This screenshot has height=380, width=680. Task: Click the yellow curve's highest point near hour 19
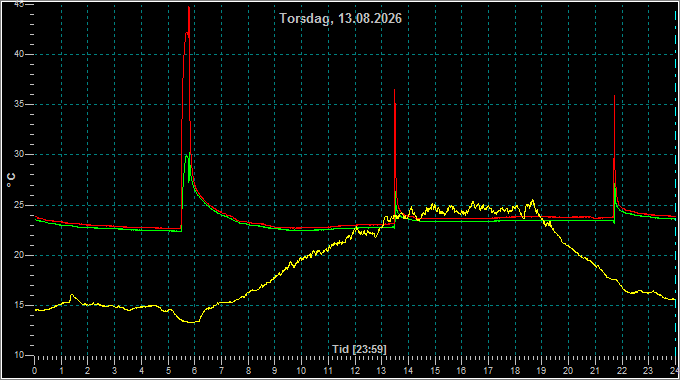[x=533, y=200]
